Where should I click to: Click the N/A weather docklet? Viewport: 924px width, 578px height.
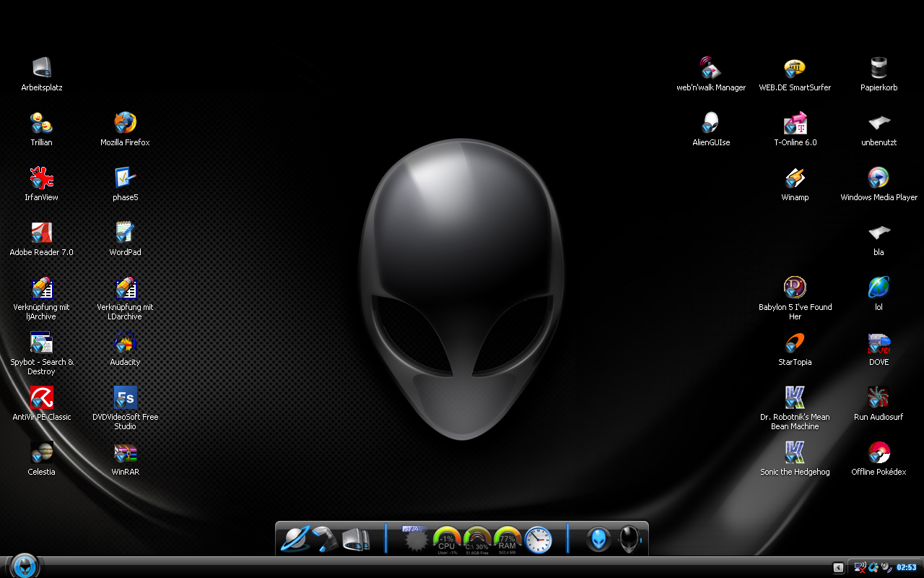click(416, 539)
